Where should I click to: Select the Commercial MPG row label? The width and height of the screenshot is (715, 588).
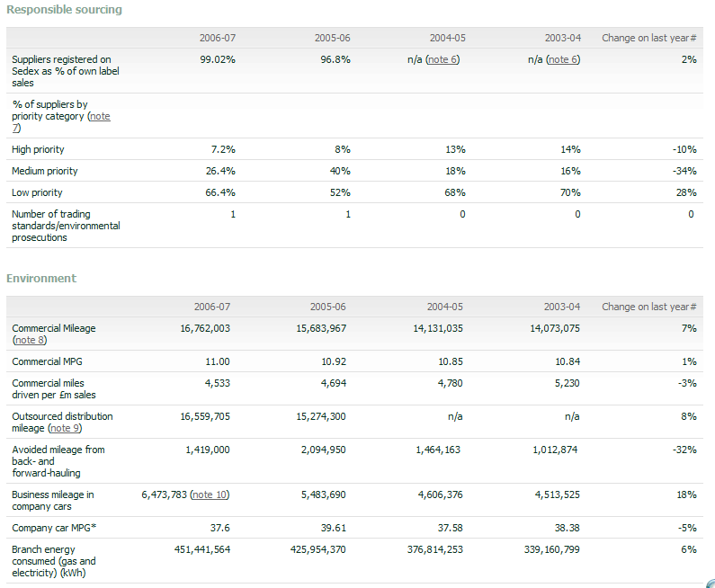click(x=53, y=361)
